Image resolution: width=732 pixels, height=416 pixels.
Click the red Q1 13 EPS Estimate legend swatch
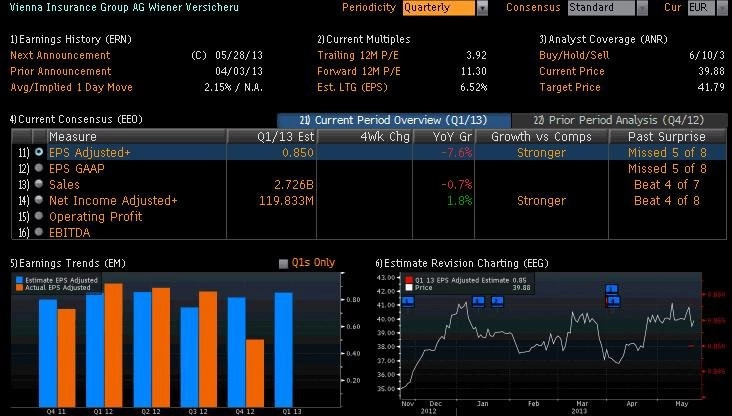coord(409,280)
